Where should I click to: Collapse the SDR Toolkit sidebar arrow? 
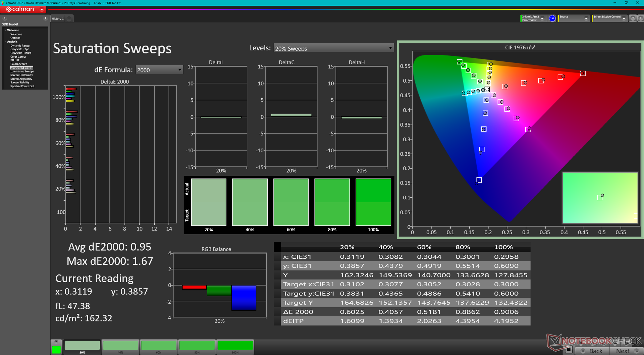tap(45, 18)
